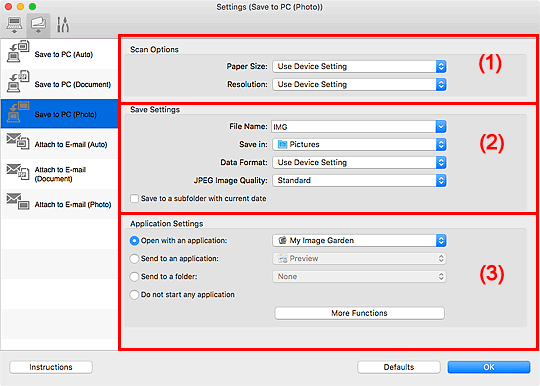Image resolution: width=540 pixels, height=386 pixels.
Task: Click the File Name text field
Action: coord(353,127)
